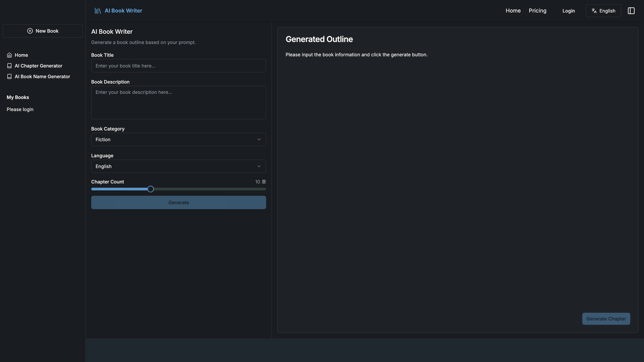Open the Pricing page
Image resolution: width=644 pixels, height=362 pixels.
538,11
